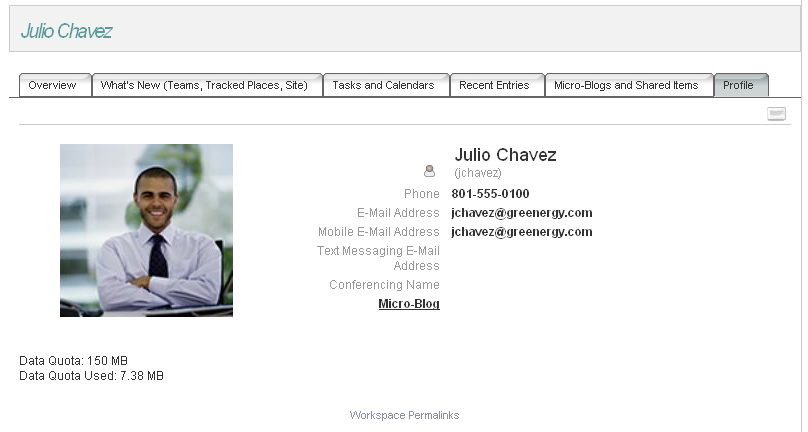This screenshot has height=432, width=808.
Task: Select the Profile tab
Action: (x=741, y=85)
